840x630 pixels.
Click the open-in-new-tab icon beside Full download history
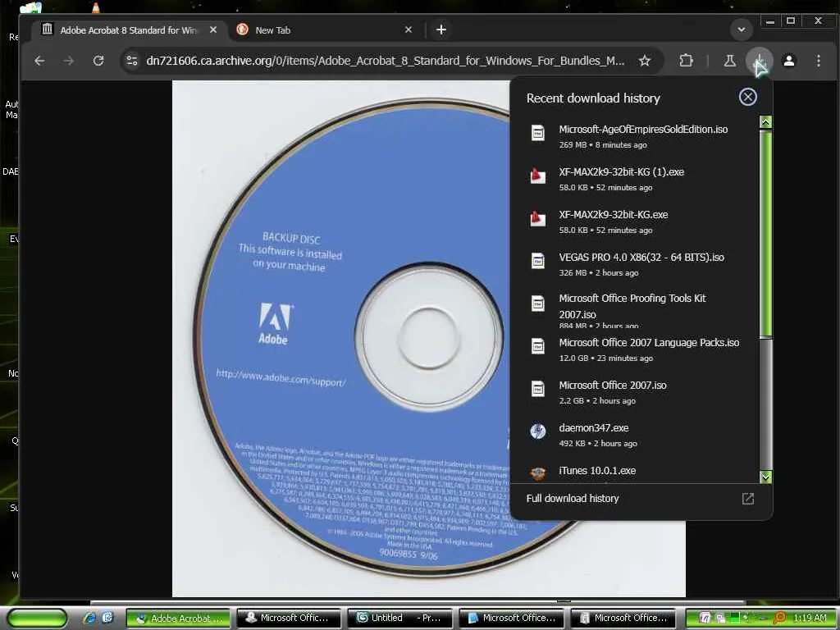point(748,499)
